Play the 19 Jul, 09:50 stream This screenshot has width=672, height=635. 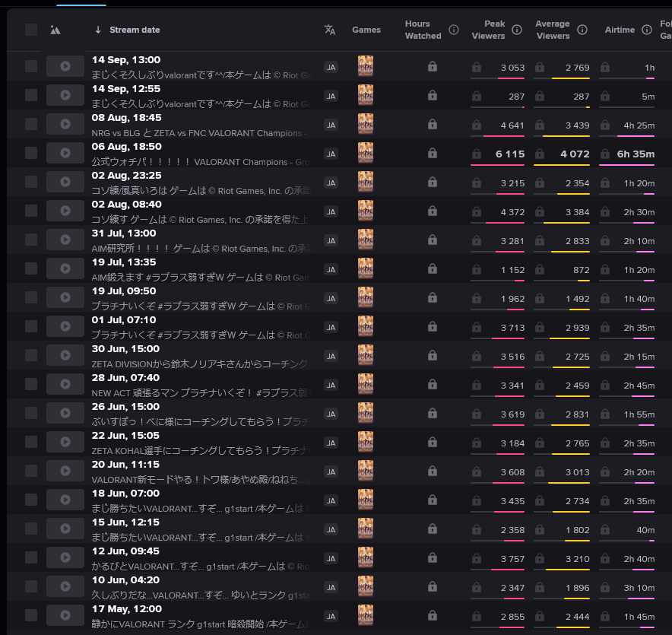pyautogui.click(x=65, y=297)
